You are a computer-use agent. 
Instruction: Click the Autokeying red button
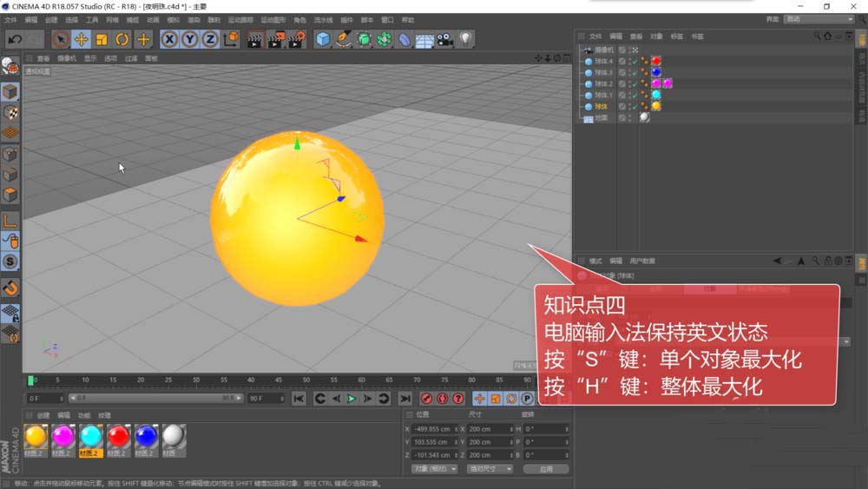pyautogui.click(x=443, y=398)
